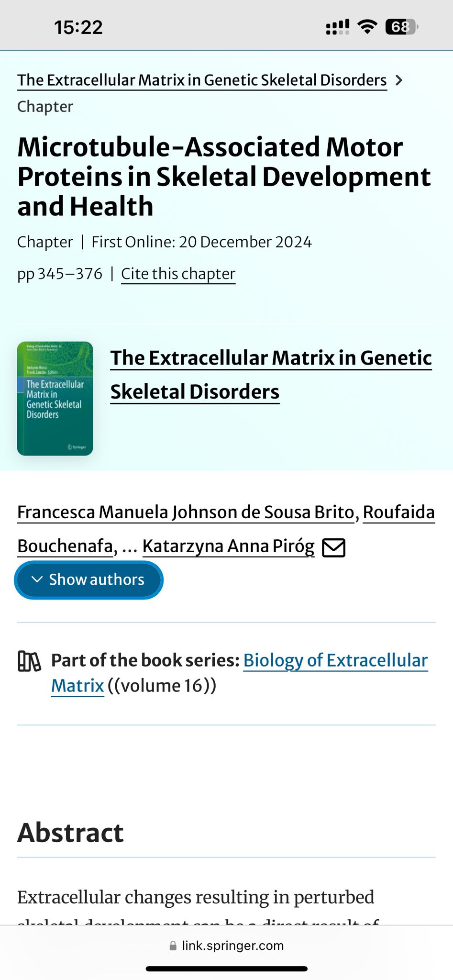Tap the clock showing 15:22

pos(78,27)
